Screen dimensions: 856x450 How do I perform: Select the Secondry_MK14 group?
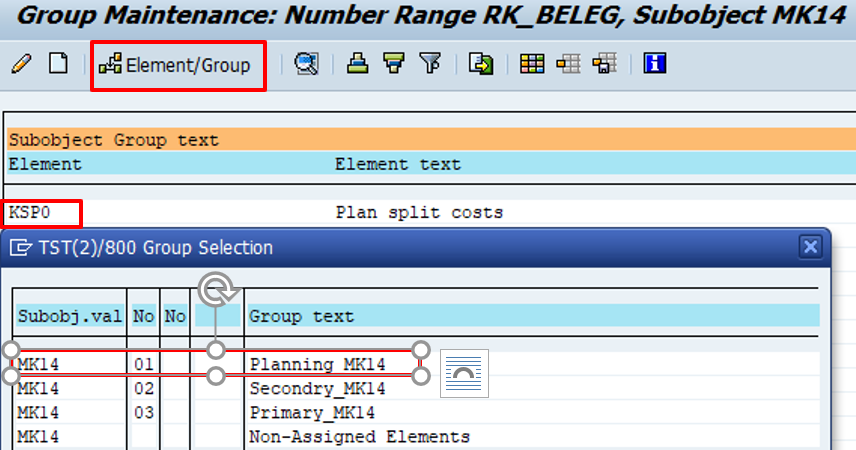317,388
